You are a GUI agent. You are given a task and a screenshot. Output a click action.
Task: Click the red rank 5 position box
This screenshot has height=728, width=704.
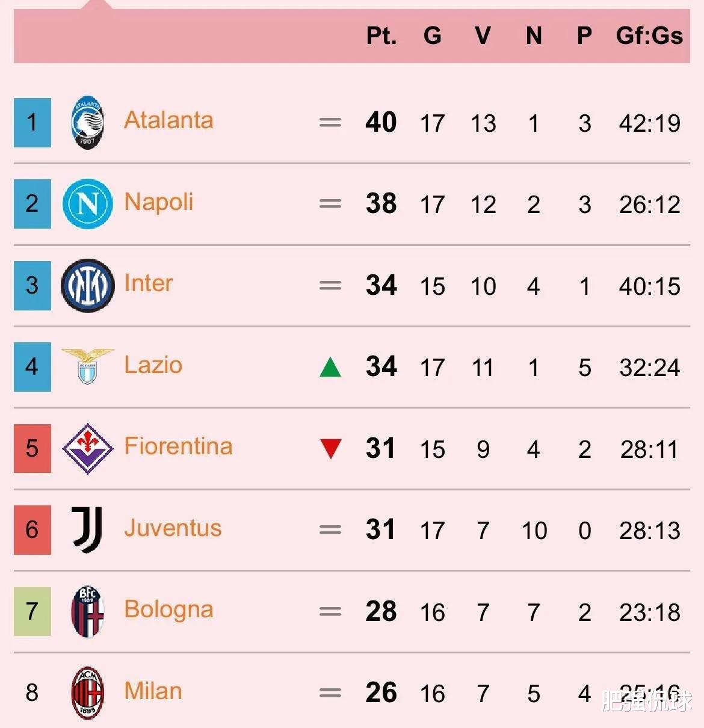coord(32,448)
